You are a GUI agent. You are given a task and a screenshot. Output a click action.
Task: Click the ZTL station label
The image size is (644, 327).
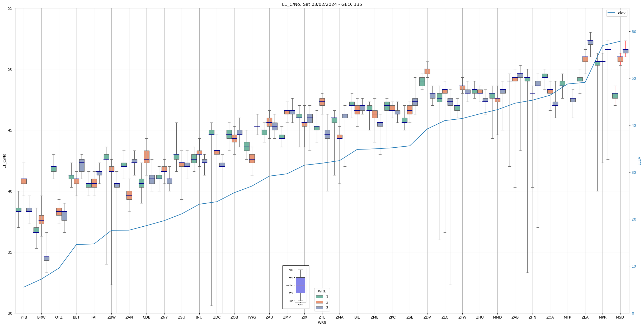coord(322,317)
